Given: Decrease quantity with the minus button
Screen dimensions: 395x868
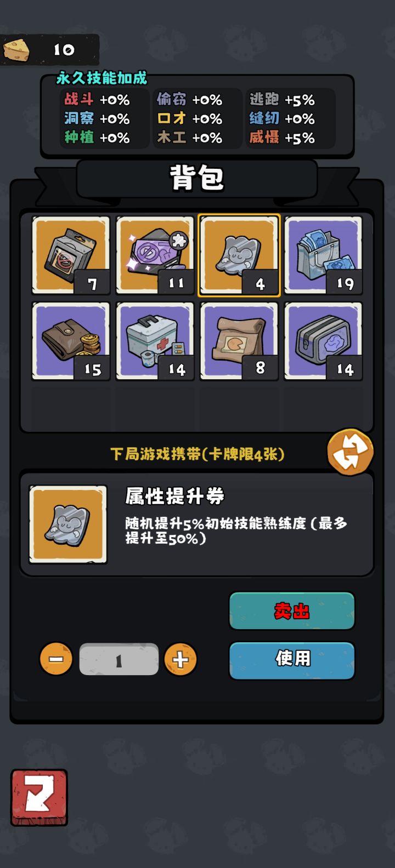Looking at the screenshot, I should click(56, 659).
